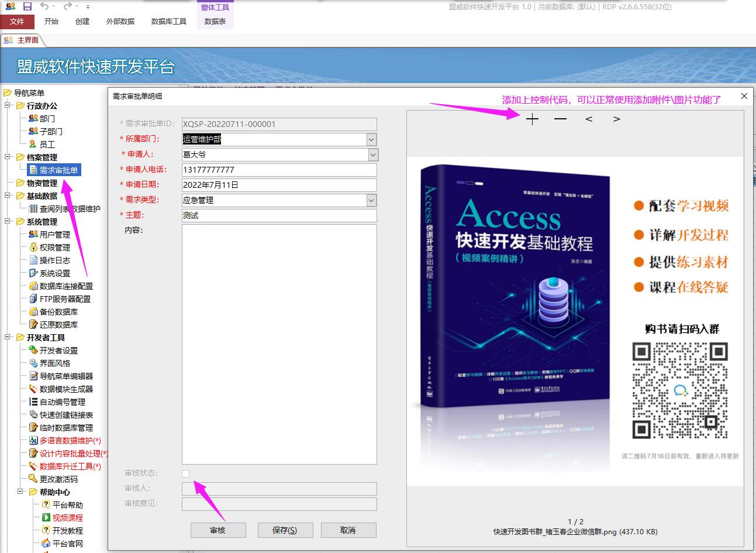Close the 需求审批单明细 dialog
This screenshot has width=756, height=553.
pyautogui.click(x=744, y=96)
